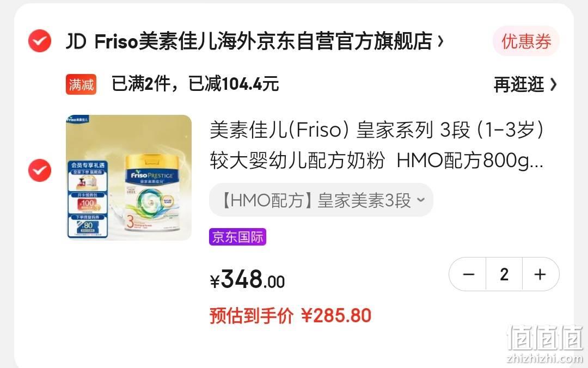Tap the 预估到手价 ¥285.80 estimate
This screenshot has width=588, height=368.
point(291,316)
